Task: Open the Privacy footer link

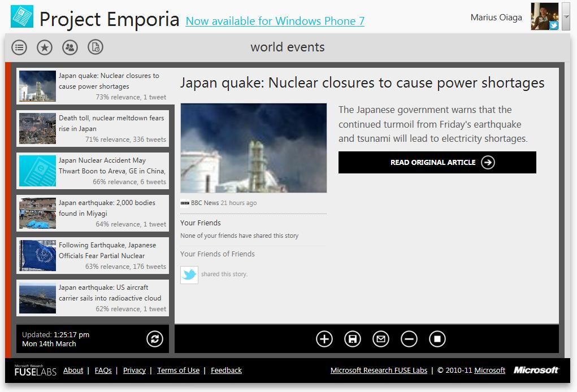Action: click(135, 371)
